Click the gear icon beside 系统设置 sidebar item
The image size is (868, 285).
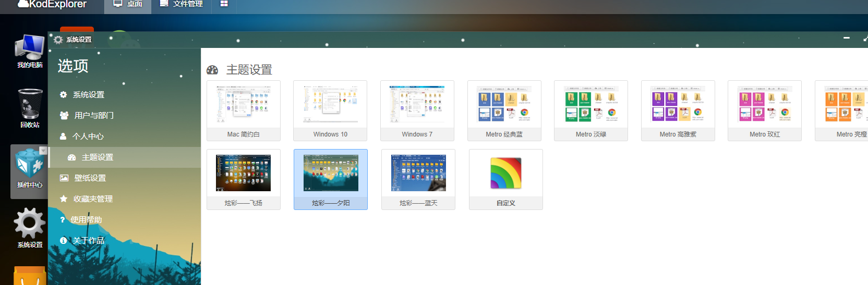[63, 95]
